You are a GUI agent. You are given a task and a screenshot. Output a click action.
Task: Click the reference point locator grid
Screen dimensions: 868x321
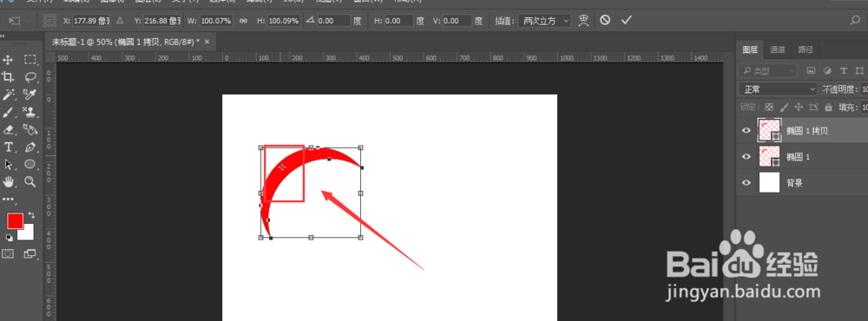pos(49,21)
